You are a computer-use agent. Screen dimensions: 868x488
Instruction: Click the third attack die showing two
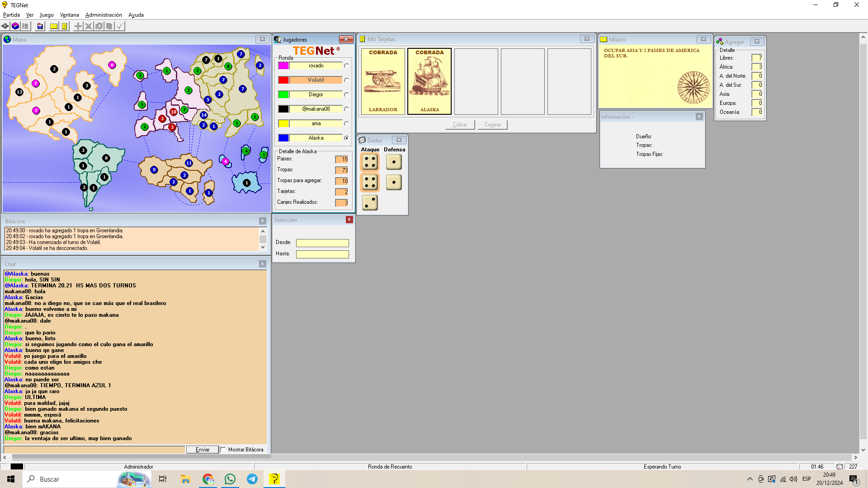[x=370, y=203]
